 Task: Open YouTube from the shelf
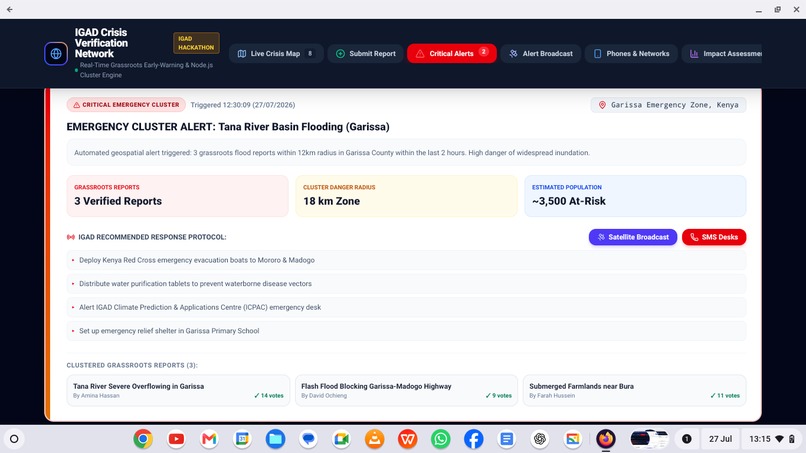[176, 439]
